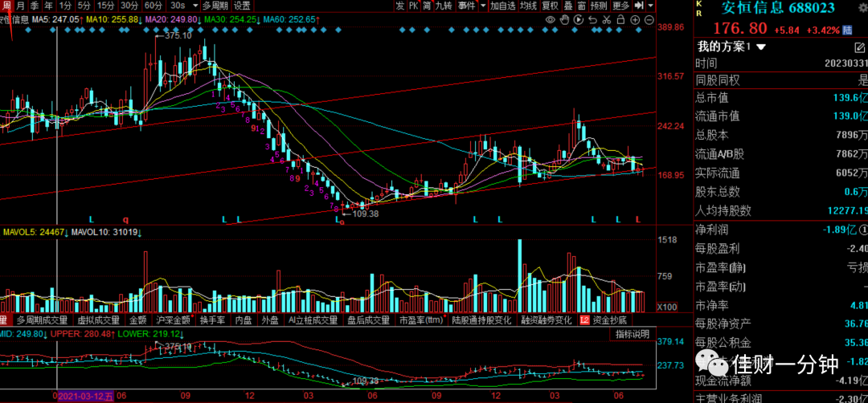Screen dimensions: 868x403
Task: Expand the 我的方案1 dropdown
Action: [760, 47]
